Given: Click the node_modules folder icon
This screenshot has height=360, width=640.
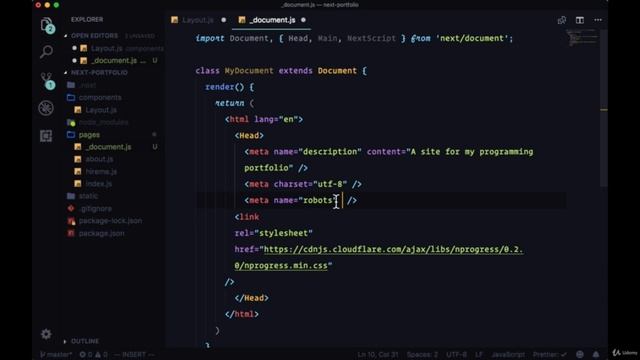Looking at the screenshot, I should [x=71, y=122].
